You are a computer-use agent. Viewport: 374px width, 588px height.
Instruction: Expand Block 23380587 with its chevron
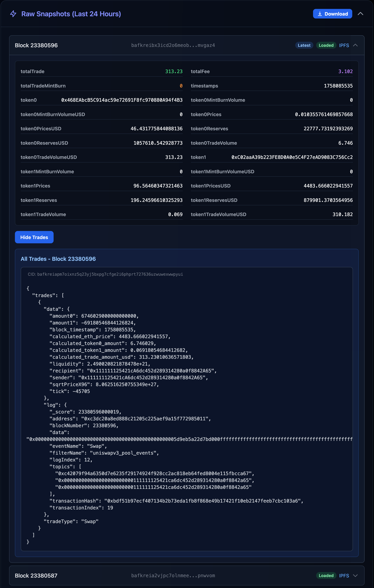356,576
